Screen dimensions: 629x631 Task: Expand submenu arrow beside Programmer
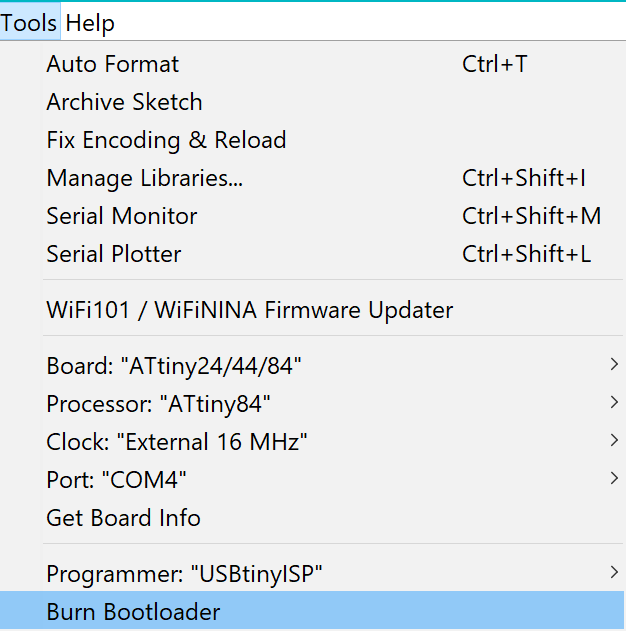[614, 574]
